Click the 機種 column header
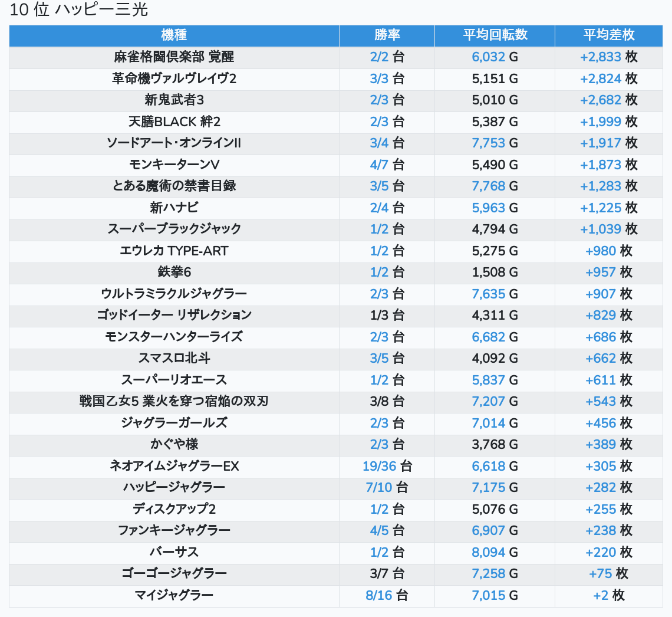Screen dimensions: 672x617 174,35
